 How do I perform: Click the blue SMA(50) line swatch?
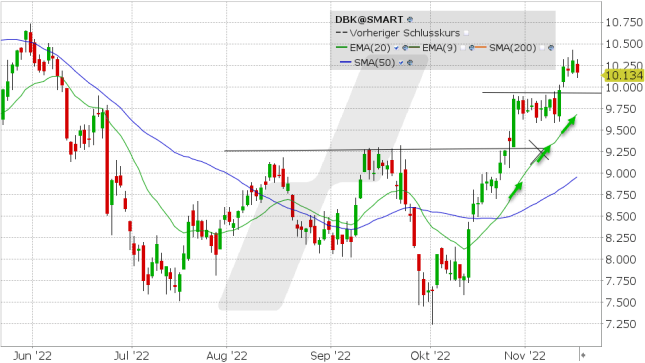pos(346,62)
